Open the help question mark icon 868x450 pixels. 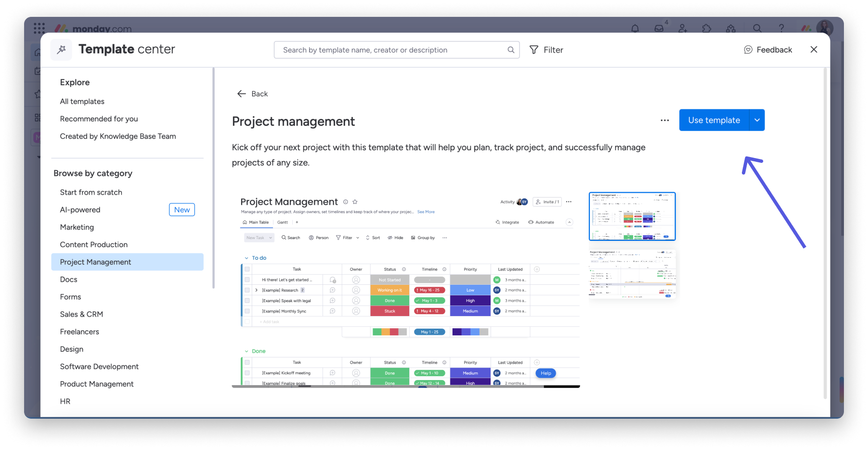tap(781, 28)
